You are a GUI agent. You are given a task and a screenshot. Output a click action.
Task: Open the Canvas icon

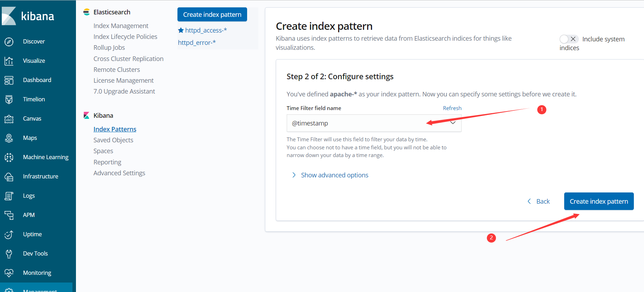click(x=9, y=119)
